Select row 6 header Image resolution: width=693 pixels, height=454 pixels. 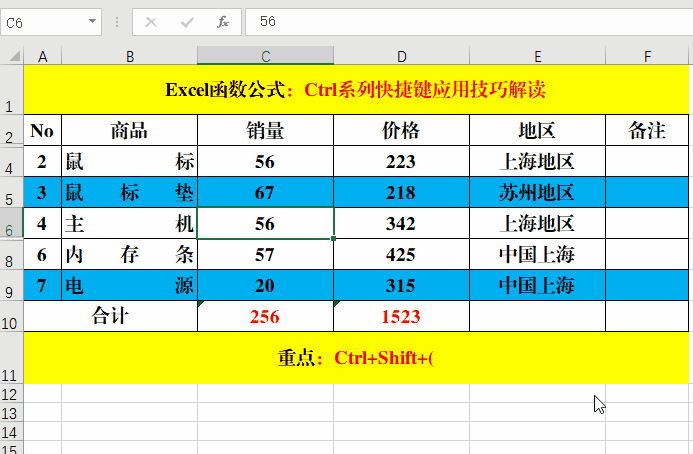(11, 223)
